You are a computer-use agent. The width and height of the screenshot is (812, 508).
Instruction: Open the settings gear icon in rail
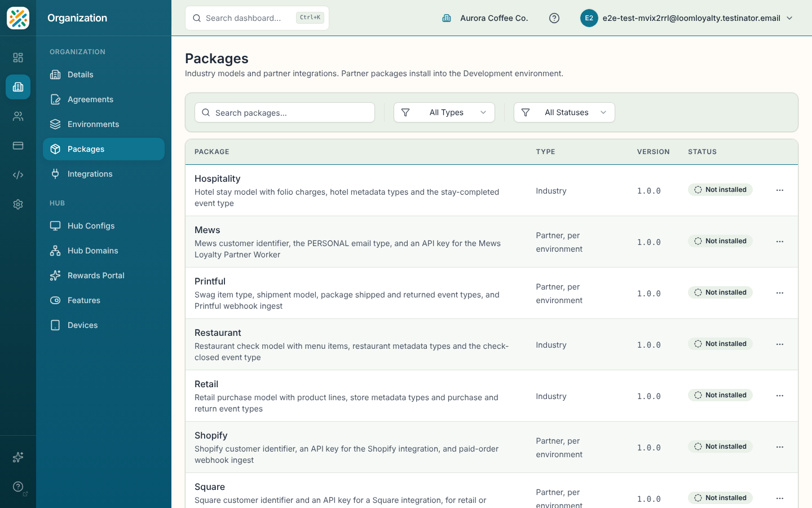(18, 204)
